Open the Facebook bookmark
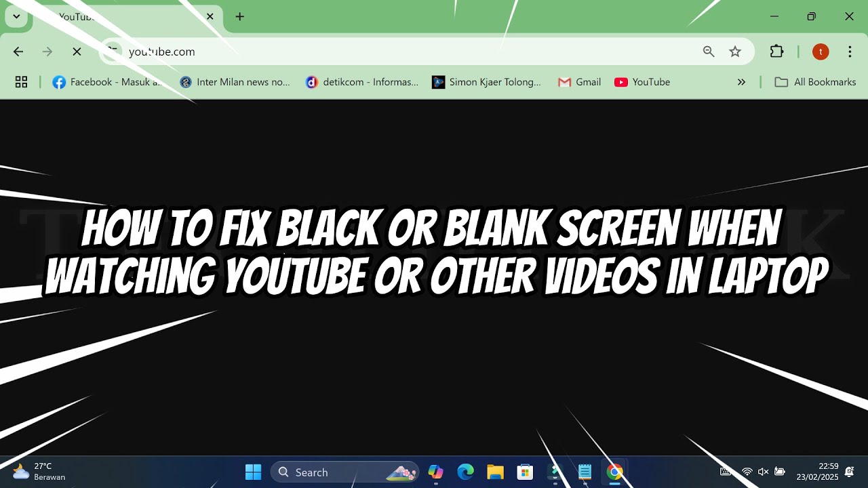Viewport: 868px width, 488px height. tap(107, 82)
